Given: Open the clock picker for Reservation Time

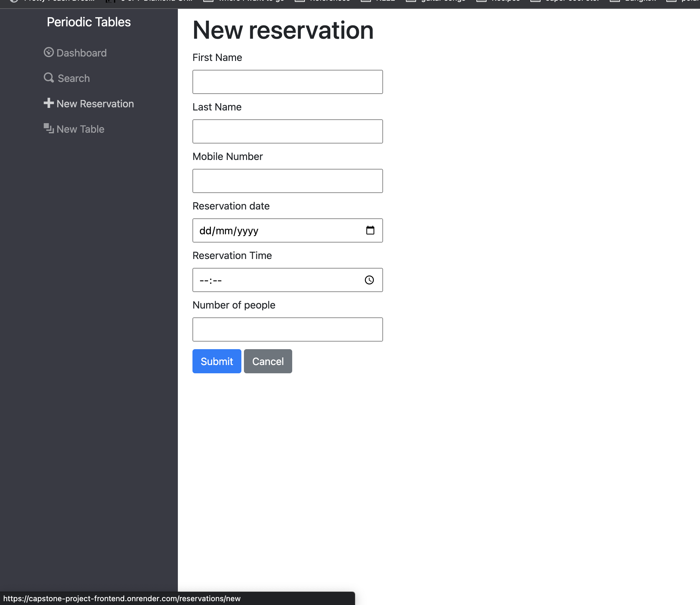Looking at the screenshot, I should tap(369, 280).
